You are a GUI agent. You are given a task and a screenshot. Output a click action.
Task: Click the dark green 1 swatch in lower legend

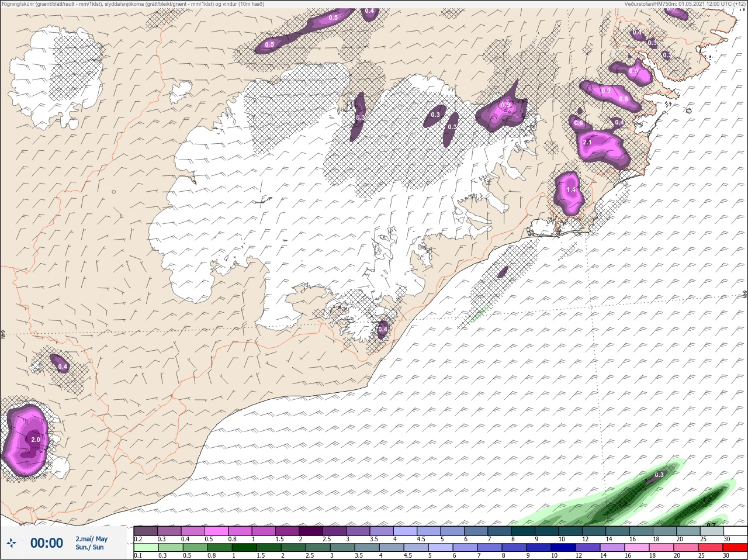[x=244, y=547]
